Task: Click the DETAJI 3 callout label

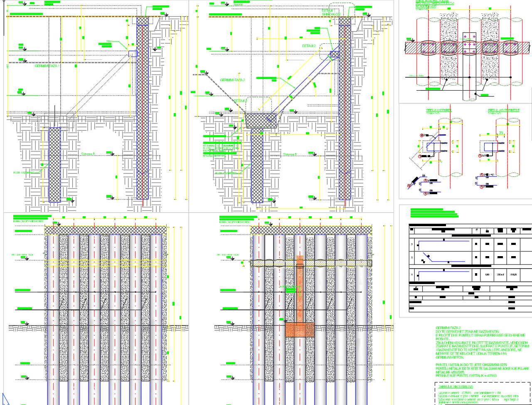Action: 240,101
